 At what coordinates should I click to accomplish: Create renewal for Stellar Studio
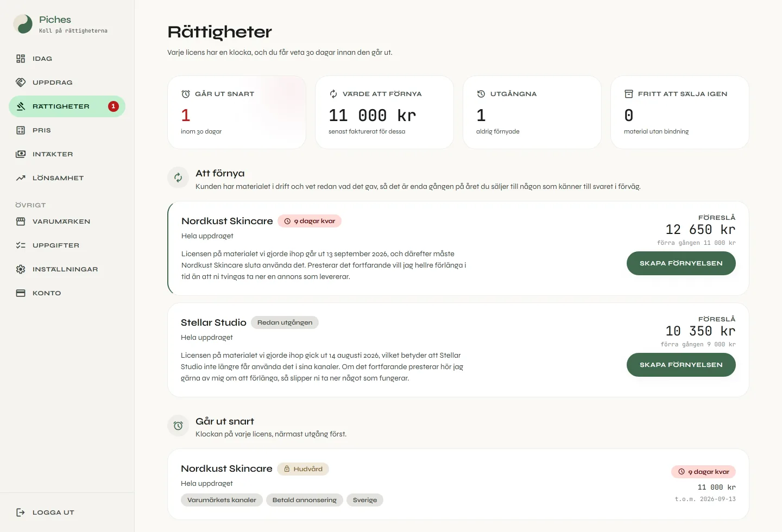(x=681, y=365)
